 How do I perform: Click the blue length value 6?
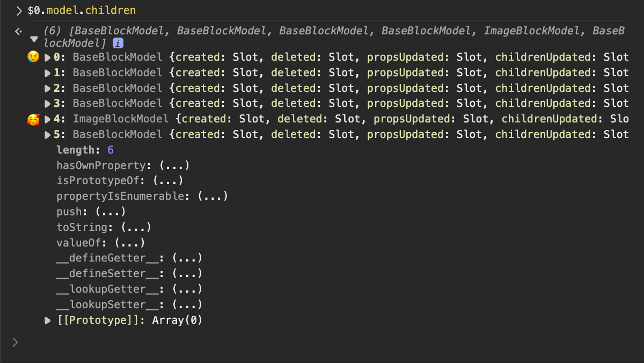click(110, 150)
